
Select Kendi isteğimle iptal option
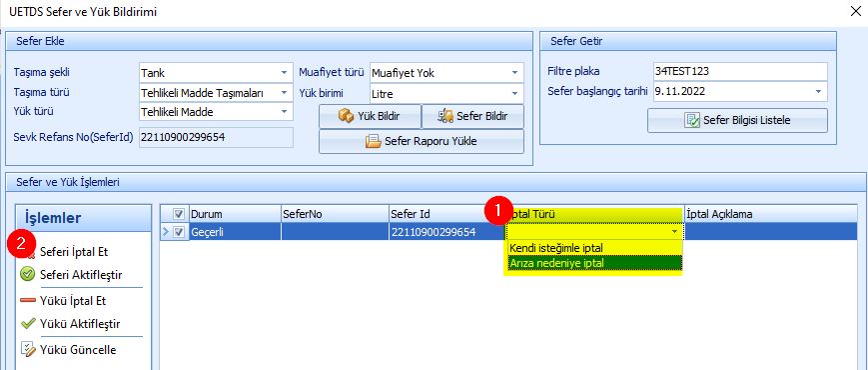[594, 248]
